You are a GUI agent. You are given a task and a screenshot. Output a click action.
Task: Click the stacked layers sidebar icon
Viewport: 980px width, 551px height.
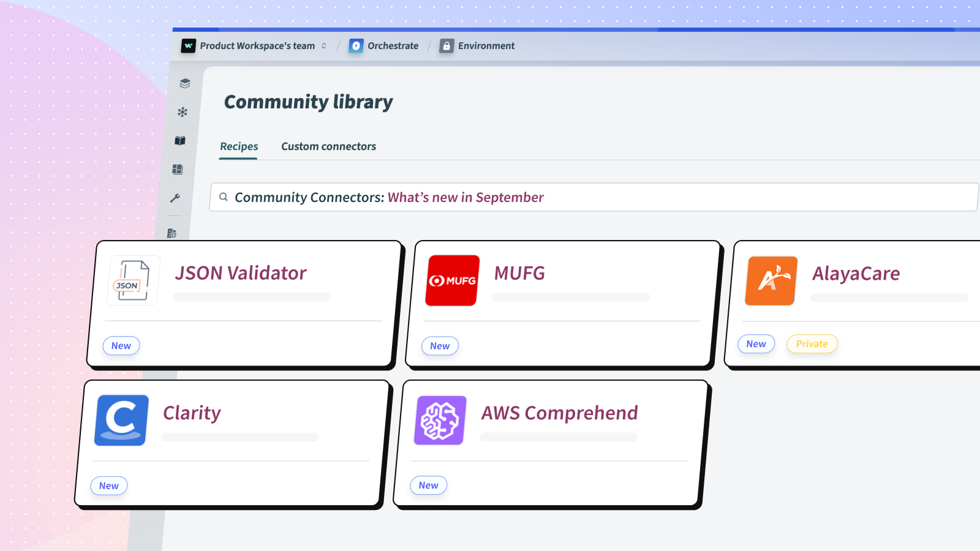pyautogui.click(x=185, y=83)
